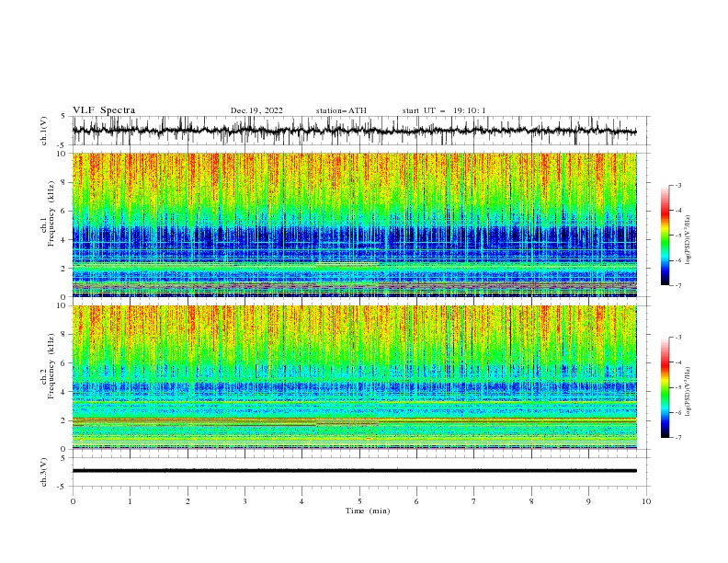Image resolution: width=728 pixels, height=563 pixels.
Task: Click the "6" kHz tick of ch.2 spectrogram
Action: pos(64,363)
